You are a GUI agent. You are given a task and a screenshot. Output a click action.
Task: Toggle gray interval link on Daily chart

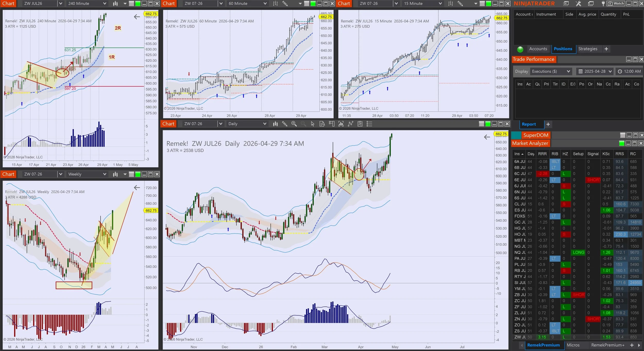481,124
